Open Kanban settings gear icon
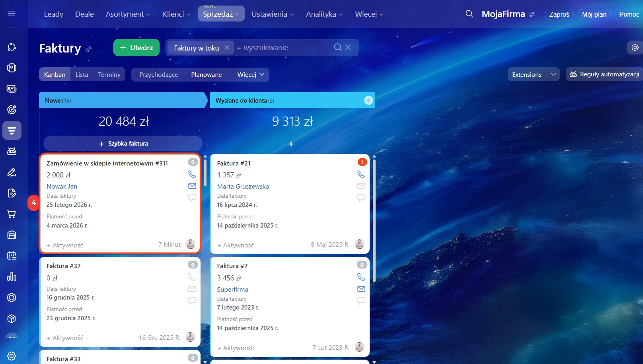This screenshot has width=643, height=364. [635, 47]
